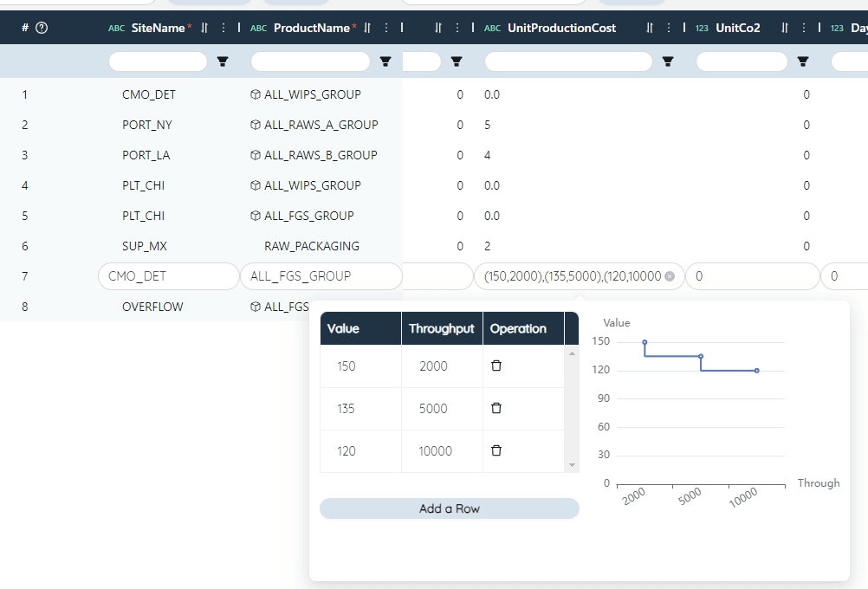
Task: Delete the 150 value row
Action: pos(496,366)
